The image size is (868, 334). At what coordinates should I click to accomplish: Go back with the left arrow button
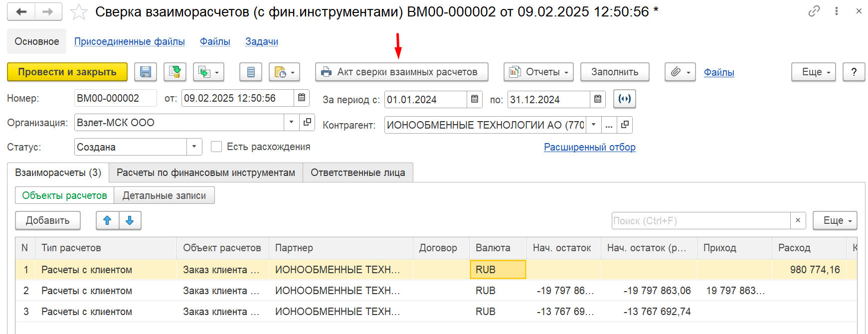(21, 11)
